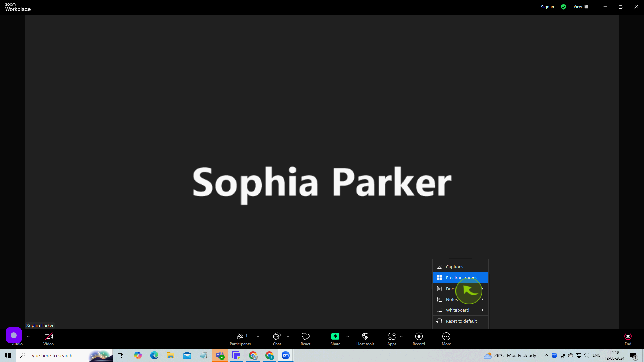Viewport: 644px width, 362px height.
Task: Click the Zoom icon in system tray
Action: pos(554,355)
